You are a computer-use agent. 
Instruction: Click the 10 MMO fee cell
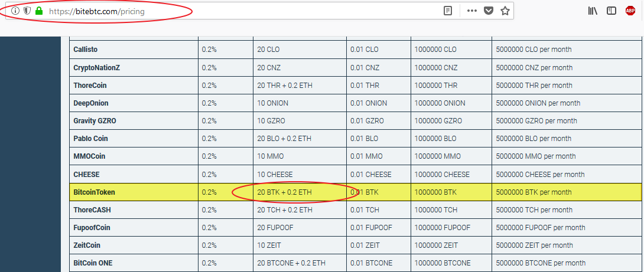[x=300, y=156]
